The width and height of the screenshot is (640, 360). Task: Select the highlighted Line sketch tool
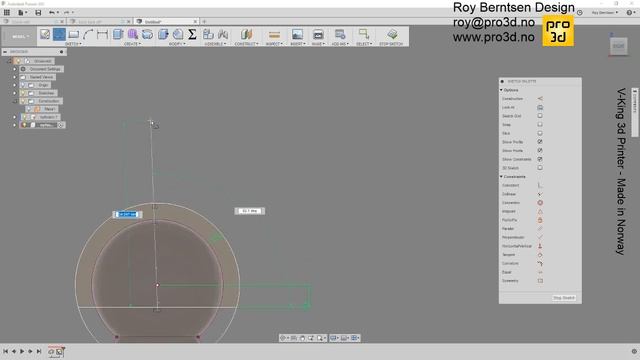tap(59, 34)
